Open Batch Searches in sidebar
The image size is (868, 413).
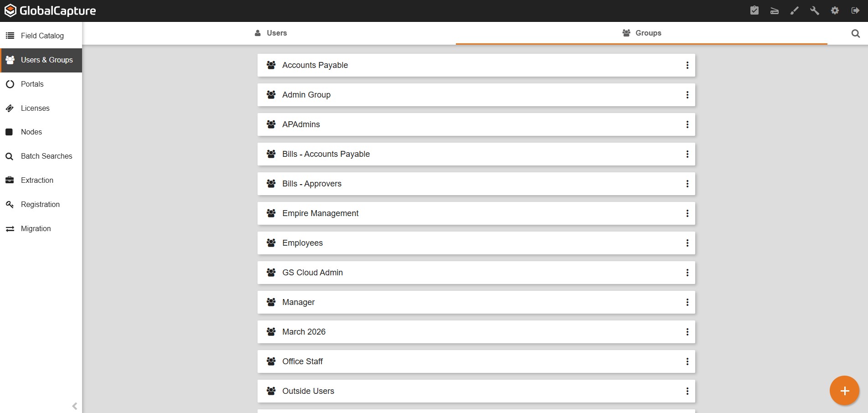pos(41,156)
